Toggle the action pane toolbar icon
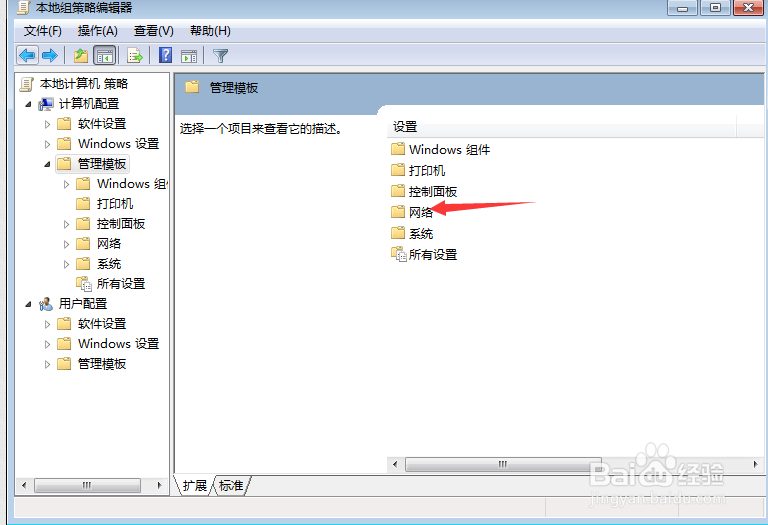 [189, 55]
